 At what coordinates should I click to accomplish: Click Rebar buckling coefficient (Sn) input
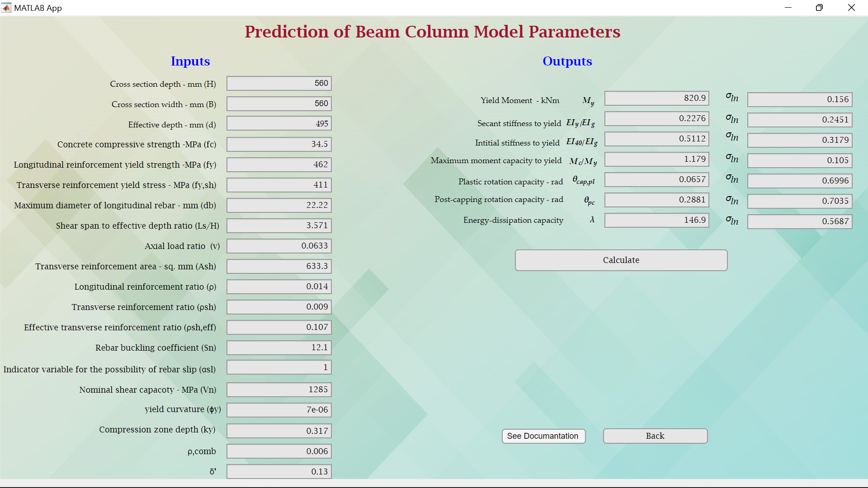[x=279, y=348]
